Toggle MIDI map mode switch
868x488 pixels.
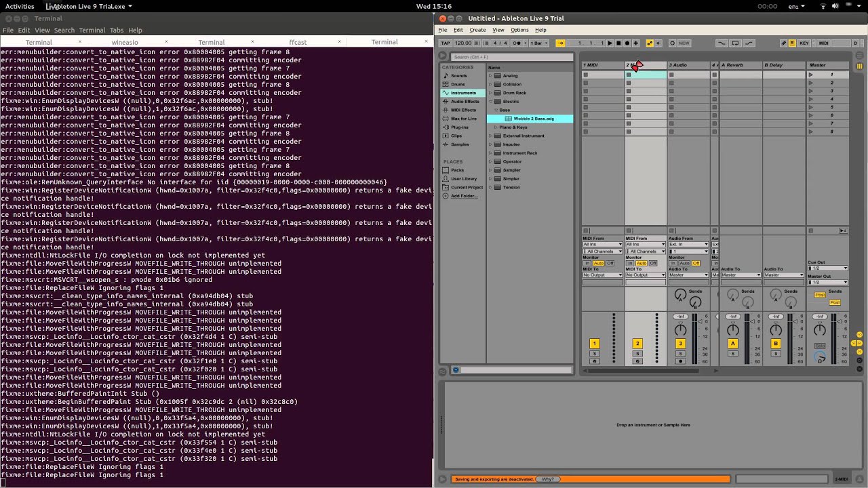point(823,43)
